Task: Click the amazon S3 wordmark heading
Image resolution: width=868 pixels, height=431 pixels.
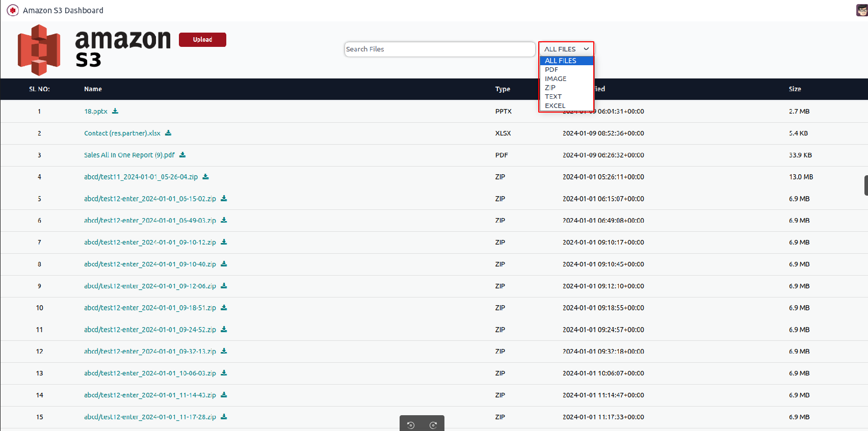Action: click(123, 48)
